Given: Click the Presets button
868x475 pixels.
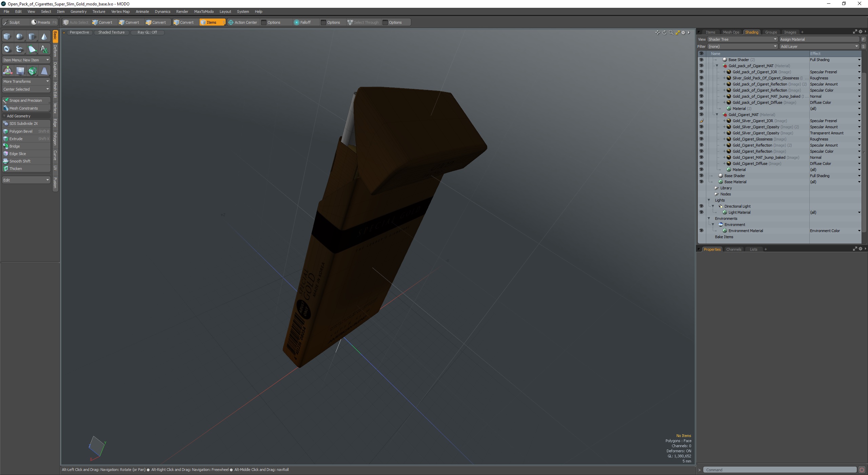Looking at the screenshot, I should click(44, 22).
